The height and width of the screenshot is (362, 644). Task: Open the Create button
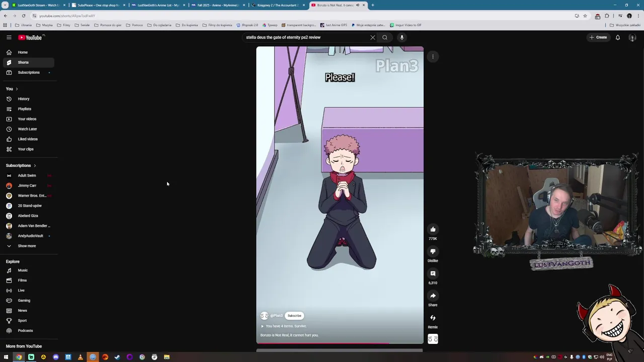(x=599, y=37)
